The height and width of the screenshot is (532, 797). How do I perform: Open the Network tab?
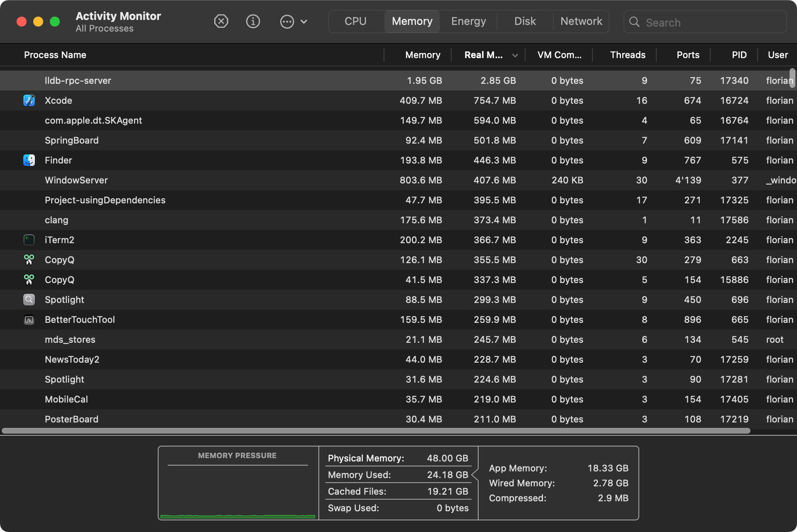[581, 21]
